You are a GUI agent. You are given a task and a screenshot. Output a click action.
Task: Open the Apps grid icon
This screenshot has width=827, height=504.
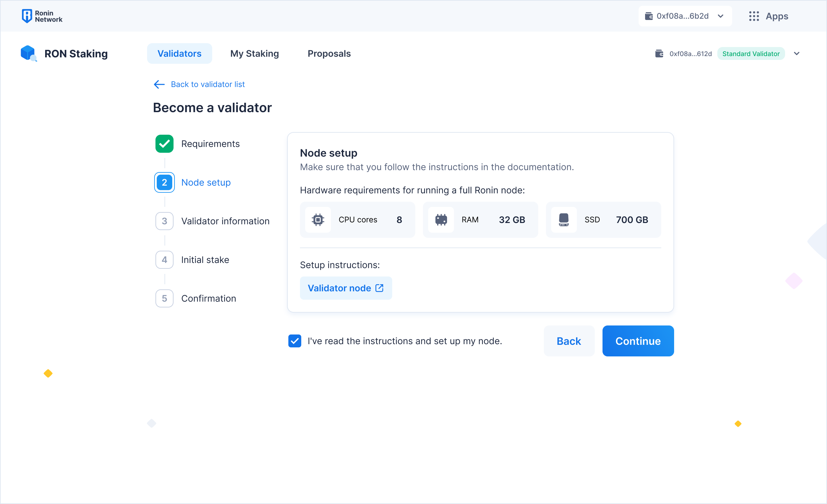(x=753, y=16)
